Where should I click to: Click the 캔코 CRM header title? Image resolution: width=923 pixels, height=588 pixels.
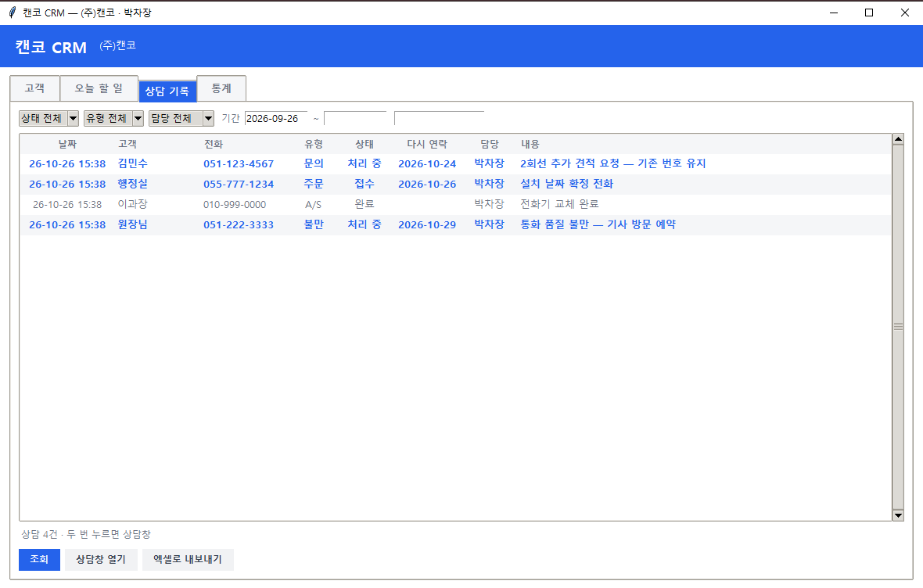tap(51, 47)
